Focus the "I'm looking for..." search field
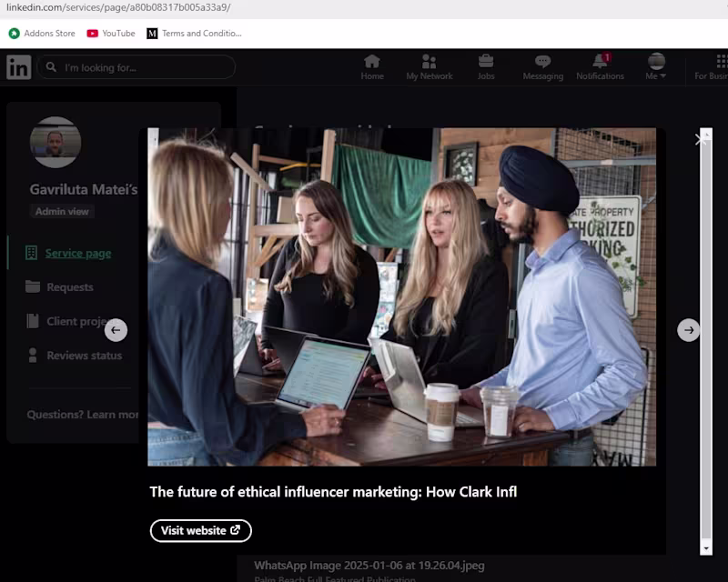 point(136,67)
